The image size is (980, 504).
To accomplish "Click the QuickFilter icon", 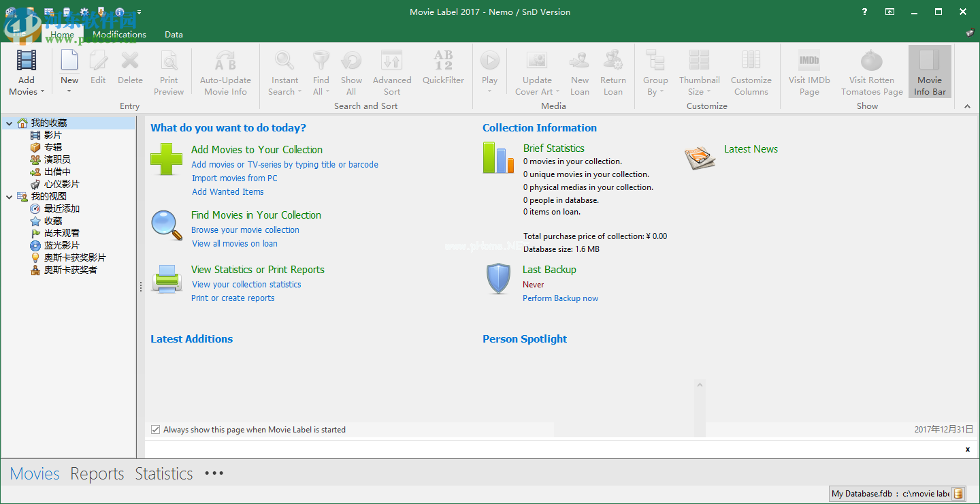I will click(x=443, y=61).
